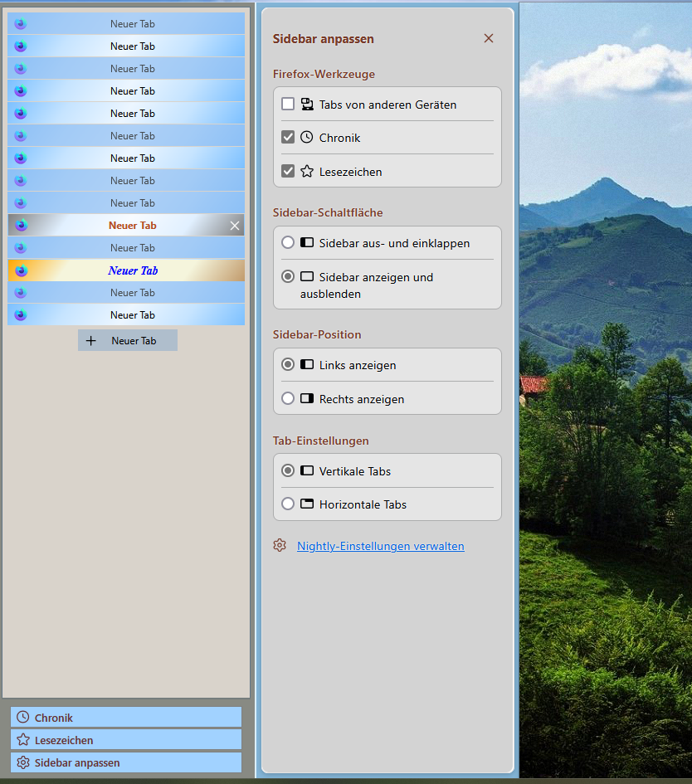Click the left sidebar position icon
Image resolution: width=692 pixels, height=784 pixels.
[x=307, y=364]
